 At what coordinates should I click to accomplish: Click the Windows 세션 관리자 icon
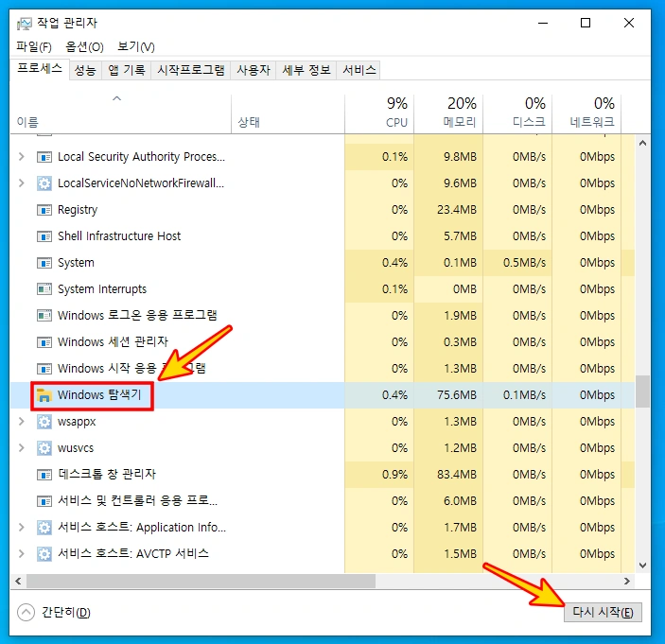point(44,342)
